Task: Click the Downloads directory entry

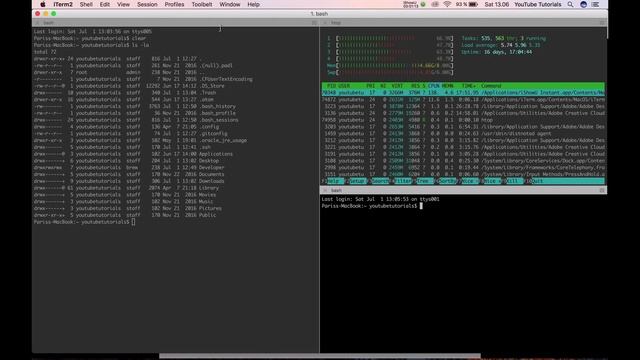Action: click(211, 181)
